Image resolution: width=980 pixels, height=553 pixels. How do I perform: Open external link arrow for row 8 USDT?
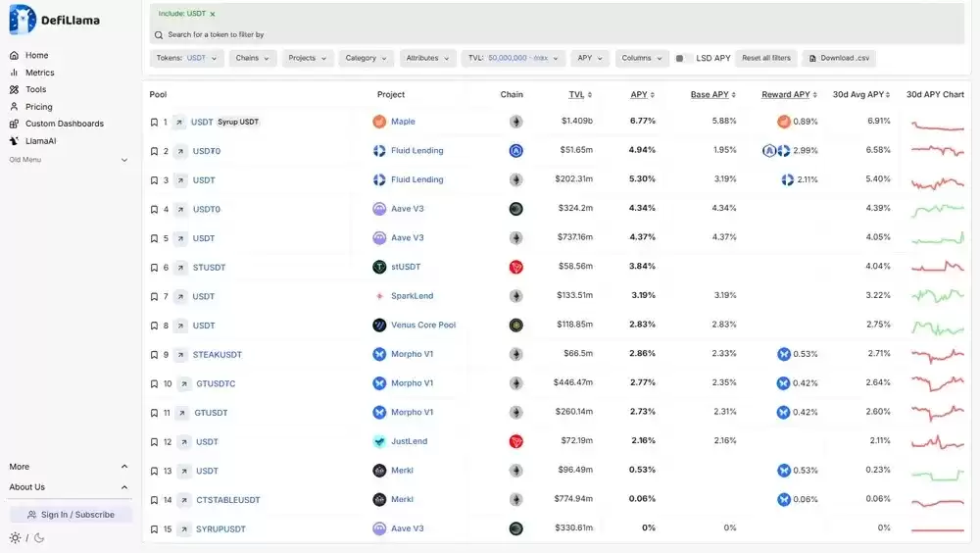point(180,326)
